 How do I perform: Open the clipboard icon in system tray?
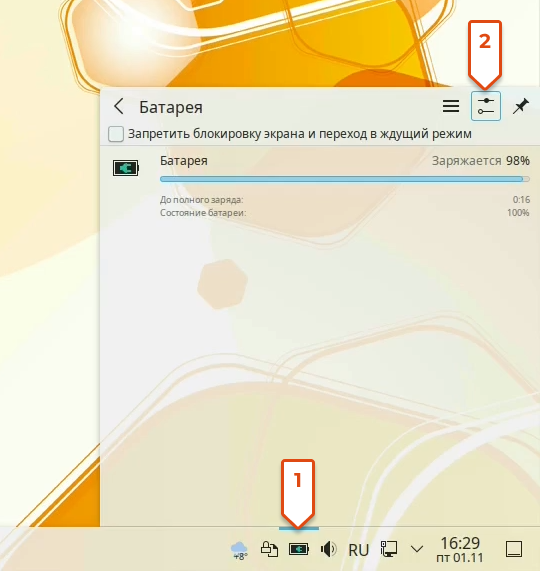click(269, 549)
